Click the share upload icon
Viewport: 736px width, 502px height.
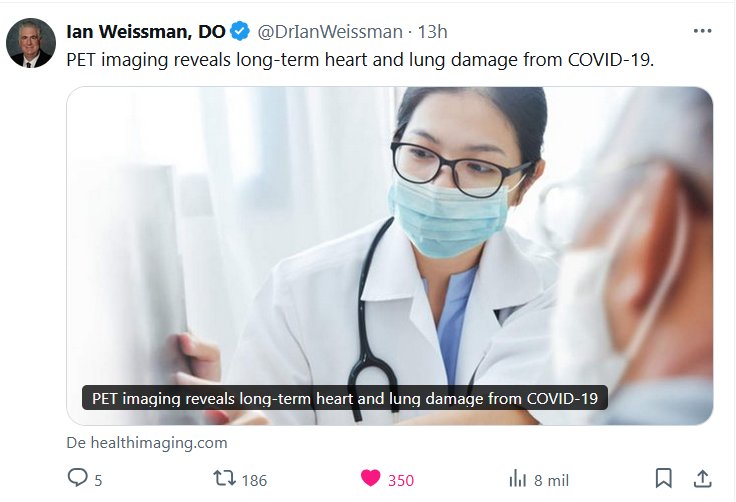click(x=702, y=479)
